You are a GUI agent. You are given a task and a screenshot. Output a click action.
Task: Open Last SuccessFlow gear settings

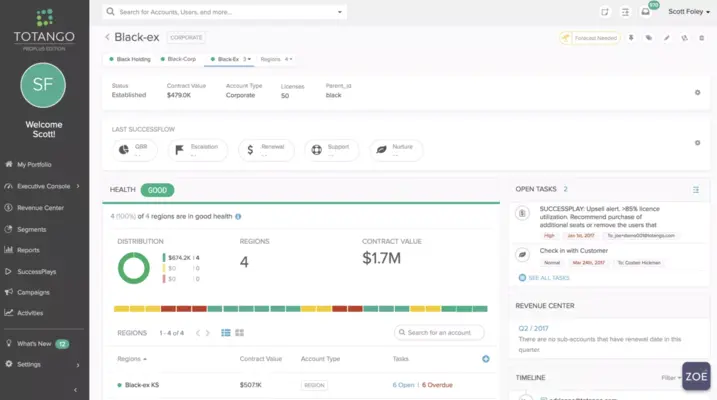pos(697,143)
